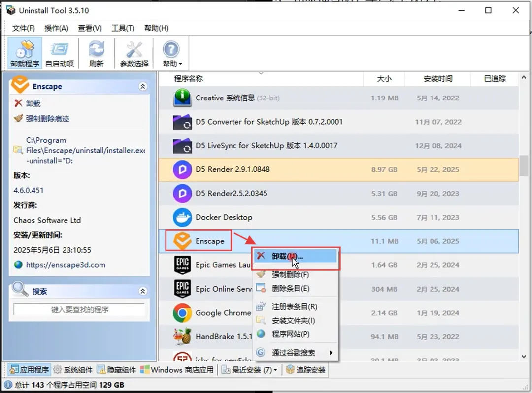Switch to the 应用程序 tab
Screen dimensions: 532x393
[30, 369]
